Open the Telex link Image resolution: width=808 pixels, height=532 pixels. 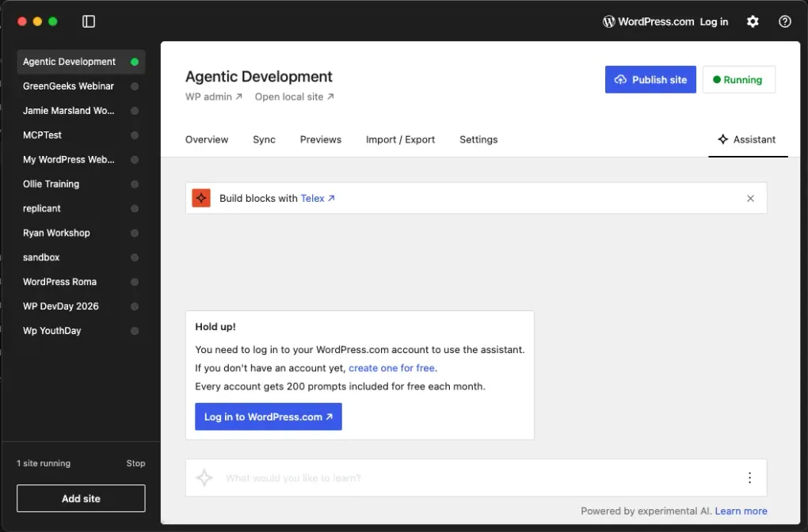[318, 198]
